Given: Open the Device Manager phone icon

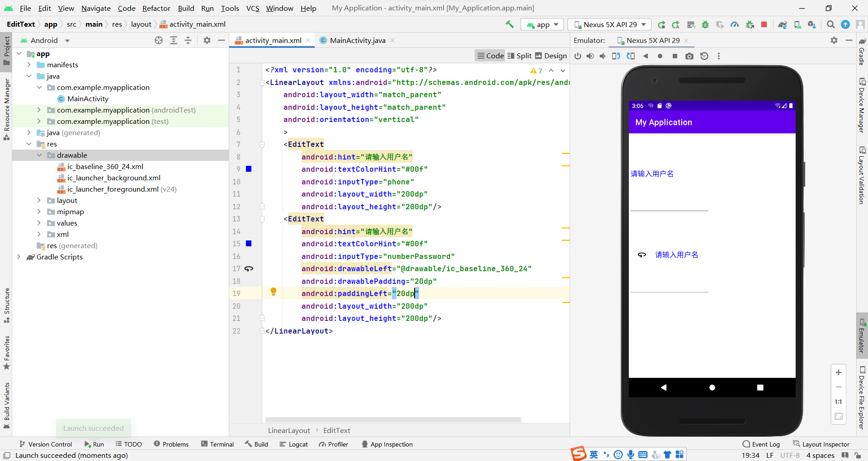Looking at the screenshot, I should point(798,24).
